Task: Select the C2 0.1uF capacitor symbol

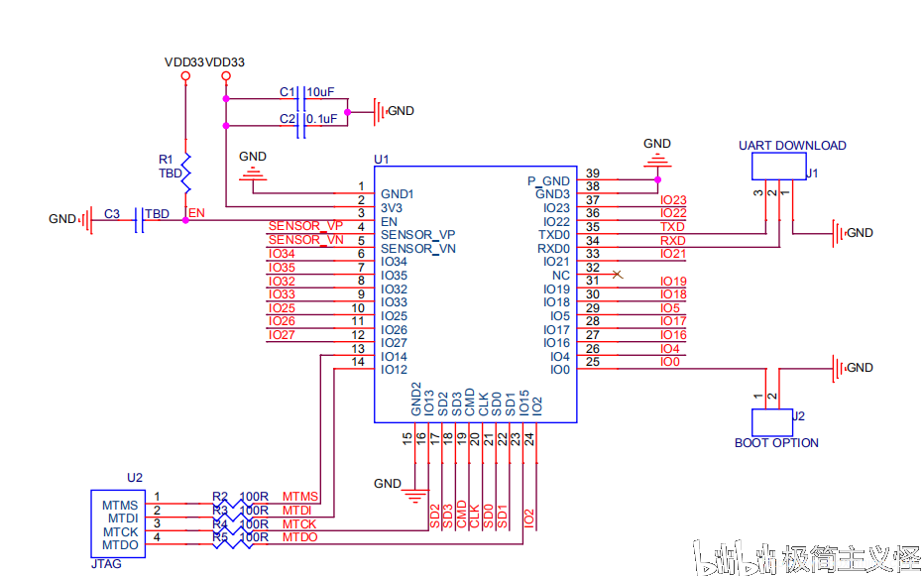Action: (301, 126)
